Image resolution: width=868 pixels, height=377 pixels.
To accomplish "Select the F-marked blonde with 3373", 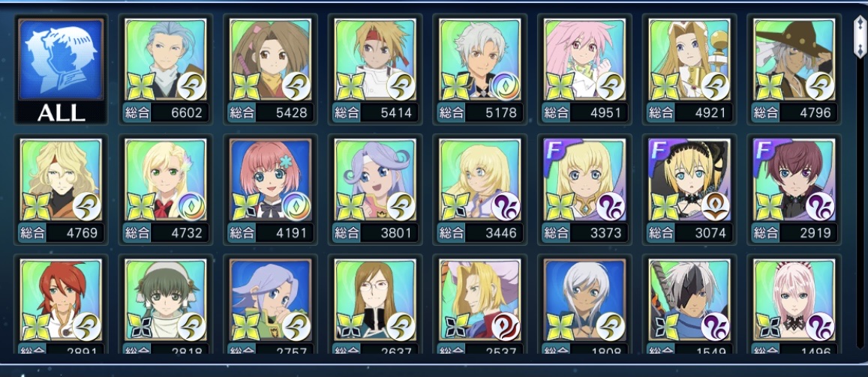I will (x=585, y=190).
